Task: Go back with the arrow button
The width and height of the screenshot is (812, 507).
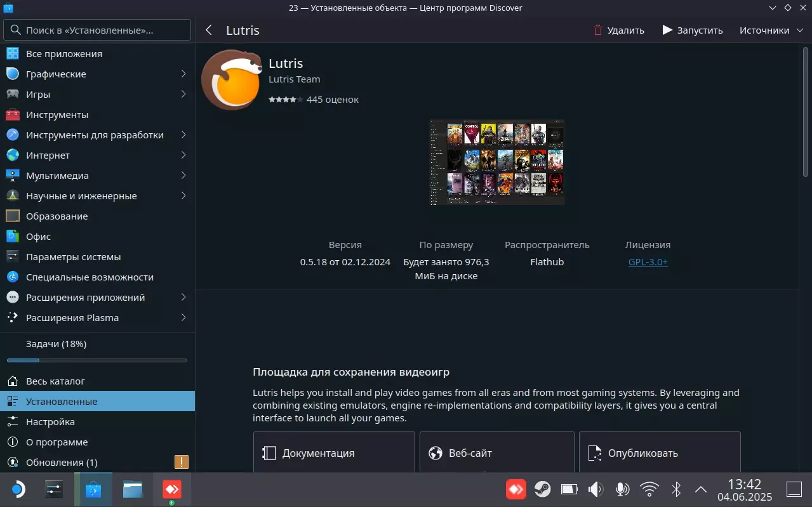Action: point(208,30)
